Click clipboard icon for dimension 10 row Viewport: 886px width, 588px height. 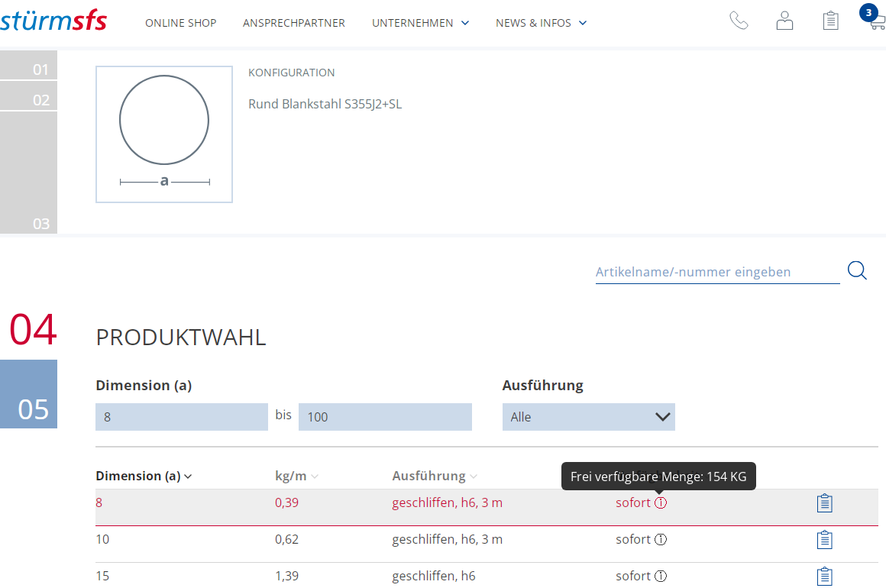click(x=824, y=540)
